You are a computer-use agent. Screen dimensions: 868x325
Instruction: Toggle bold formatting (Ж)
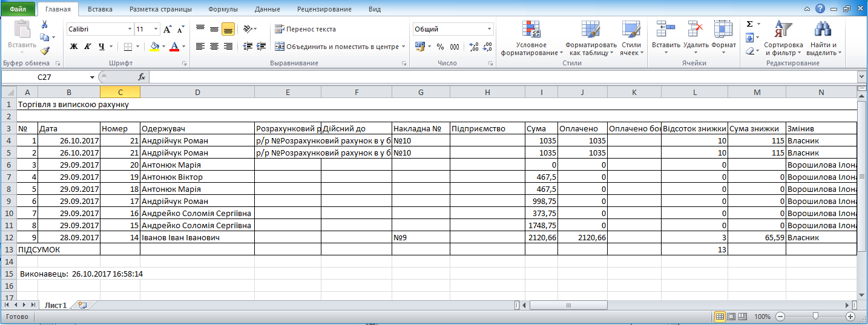pyautogui.click(x=74, y=47)
